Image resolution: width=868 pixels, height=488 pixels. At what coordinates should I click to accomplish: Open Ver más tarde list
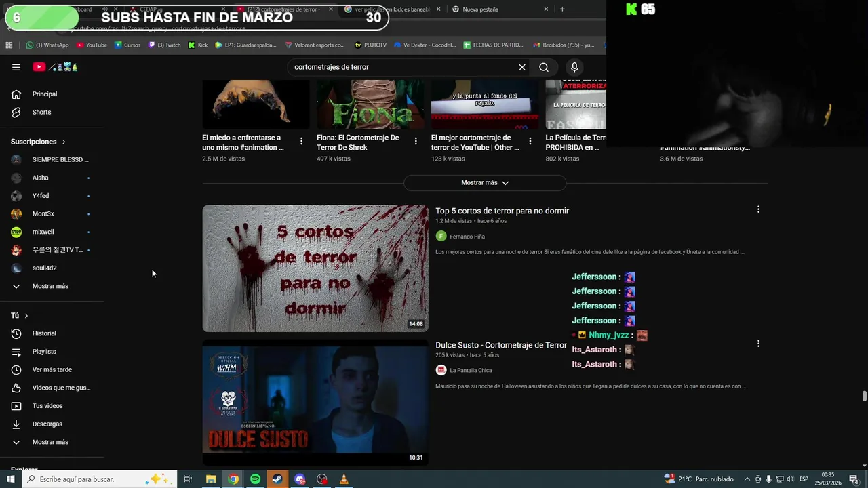pyautogui.click(x=52, y=369)
